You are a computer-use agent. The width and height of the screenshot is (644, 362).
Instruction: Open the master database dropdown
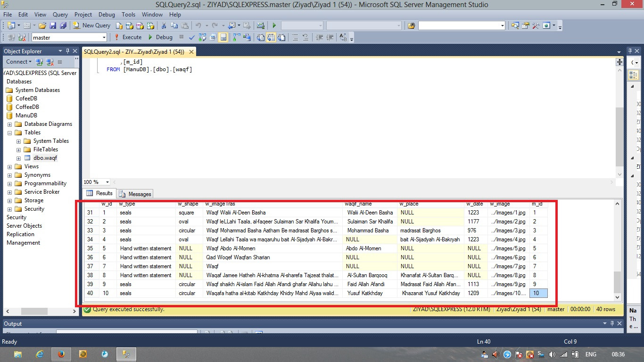(x=104, y=38)
